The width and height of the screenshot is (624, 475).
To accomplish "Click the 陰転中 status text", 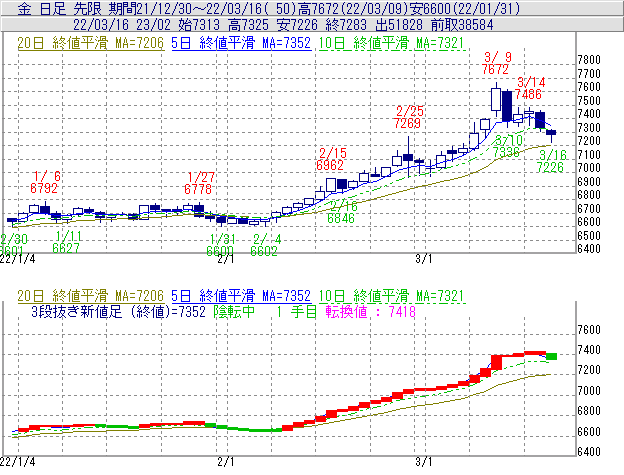I will (234, 311).
